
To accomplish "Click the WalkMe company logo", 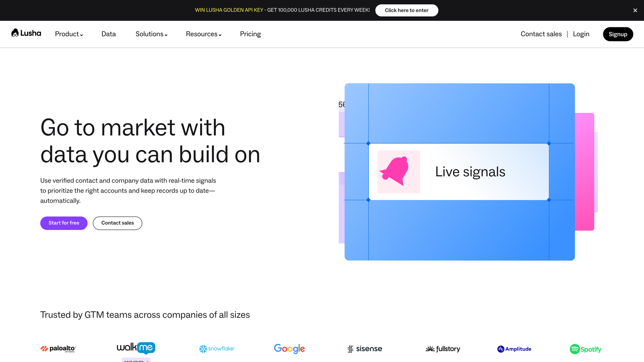I will click(x=136, y=347).
